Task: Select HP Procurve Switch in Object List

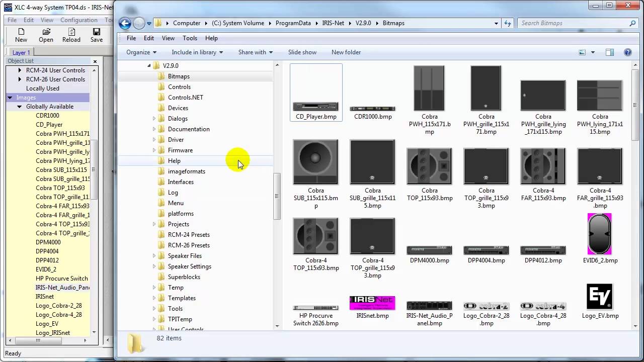Action: click(62, 279)
